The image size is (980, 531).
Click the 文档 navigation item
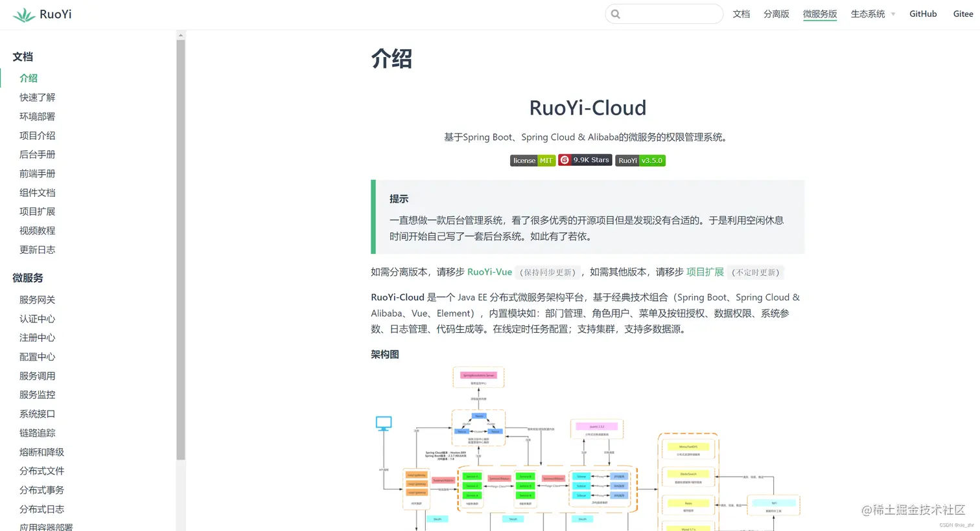(x=741, y=14)
